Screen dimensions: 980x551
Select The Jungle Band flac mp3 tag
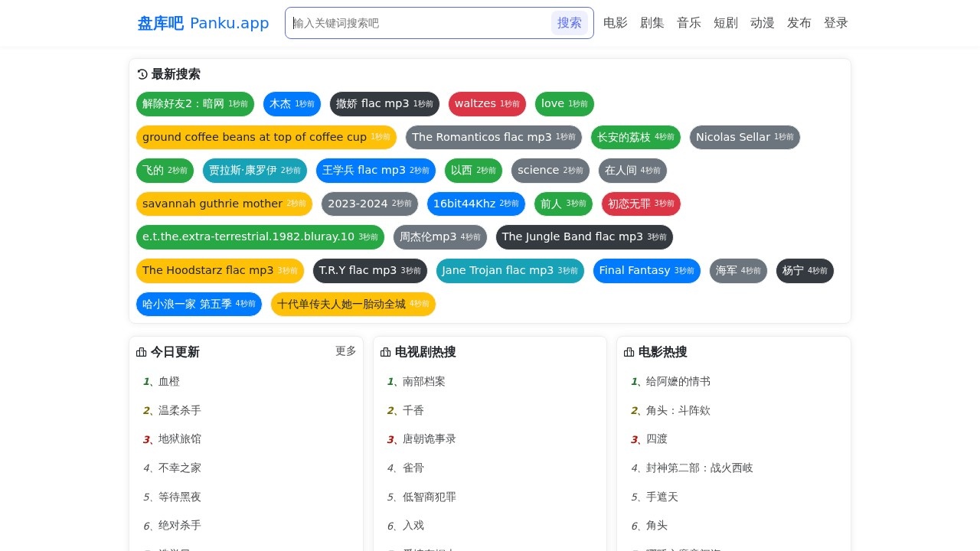(x=584, y=237)
